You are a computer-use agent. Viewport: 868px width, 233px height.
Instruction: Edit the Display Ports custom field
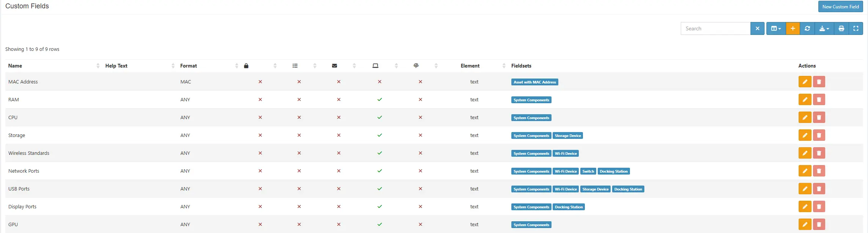(805, 206)
